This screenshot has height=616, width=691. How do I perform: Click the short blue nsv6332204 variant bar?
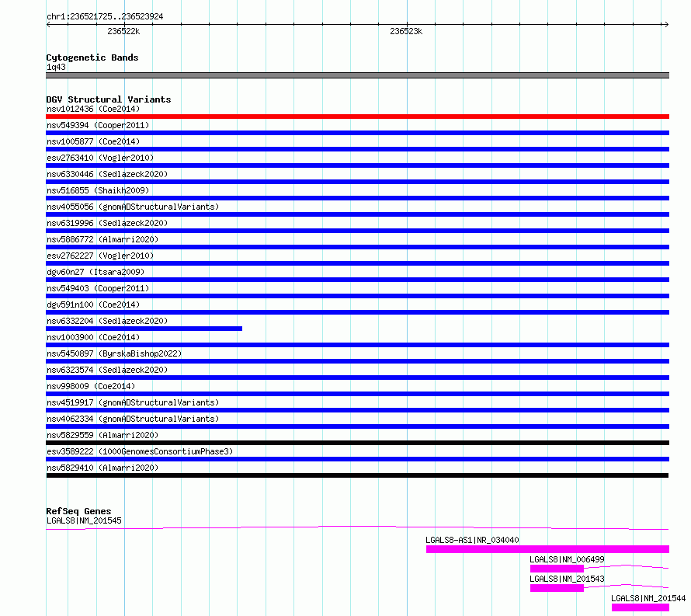pyautogui.click(x=144, y=329)
